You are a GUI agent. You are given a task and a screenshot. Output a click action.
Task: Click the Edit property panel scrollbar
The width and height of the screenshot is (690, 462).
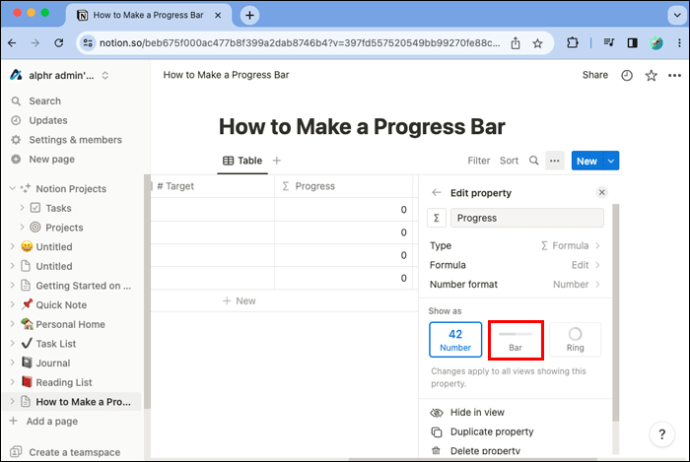pos(615,312)
